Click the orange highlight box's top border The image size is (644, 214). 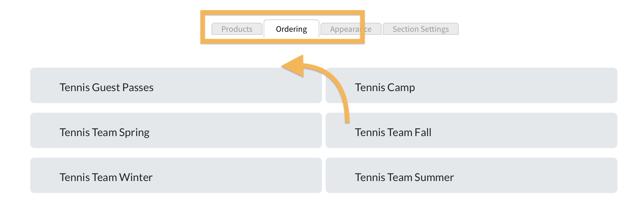(282, 13)
